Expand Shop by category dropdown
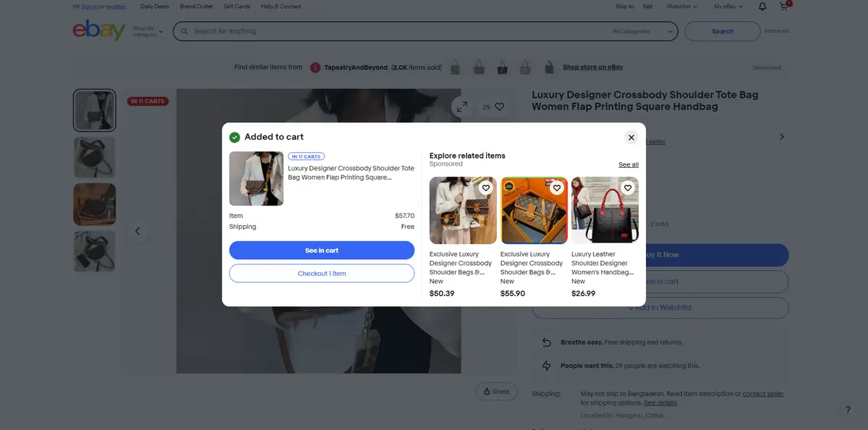The height and width of the screenshot is (430, 868). tap(148, 31)
